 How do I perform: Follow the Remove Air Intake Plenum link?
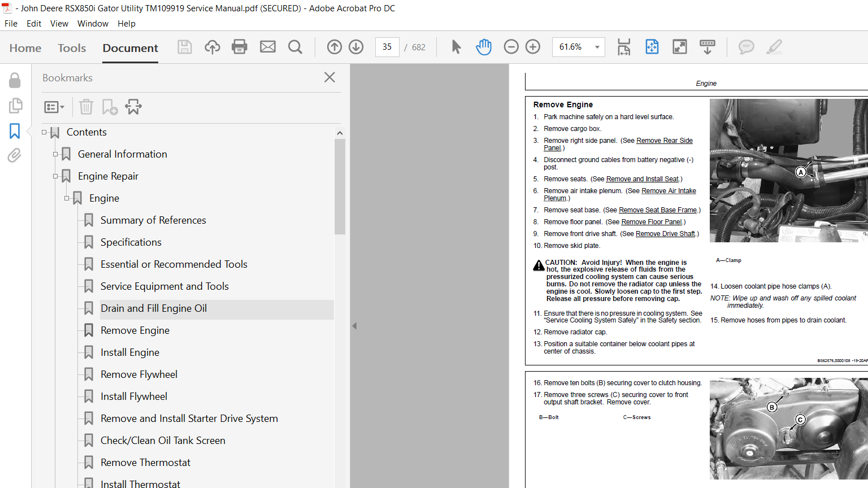point(669,191)
